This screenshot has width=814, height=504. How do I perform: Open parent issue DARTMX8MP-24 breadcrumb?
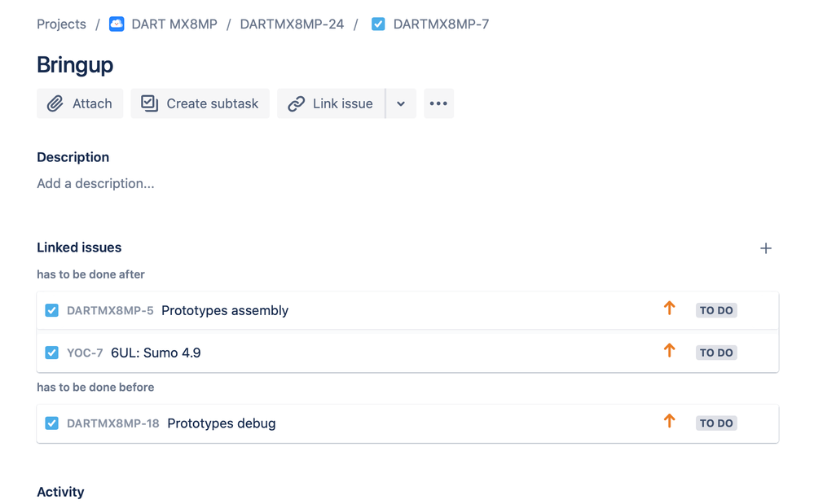tap(292, 24)
